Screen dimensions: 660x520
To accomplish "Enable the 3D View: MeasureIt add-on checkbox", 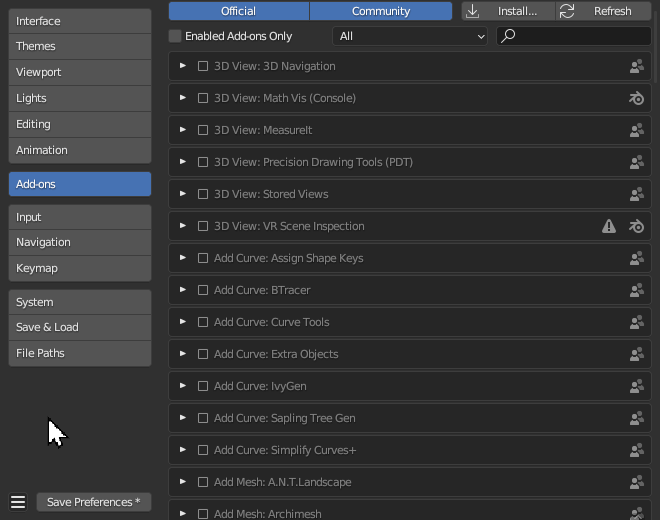I will (203, 130).
